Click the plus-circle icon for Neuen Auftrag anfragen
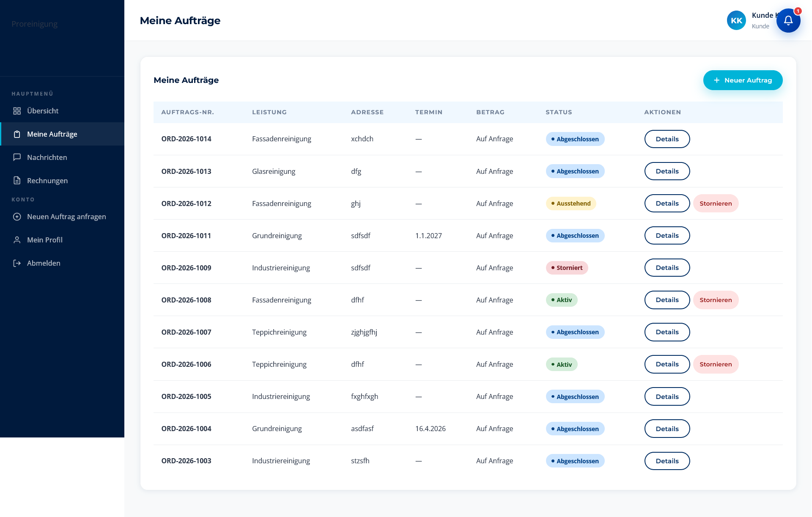The image size is (812, 517). coord(17,217)
